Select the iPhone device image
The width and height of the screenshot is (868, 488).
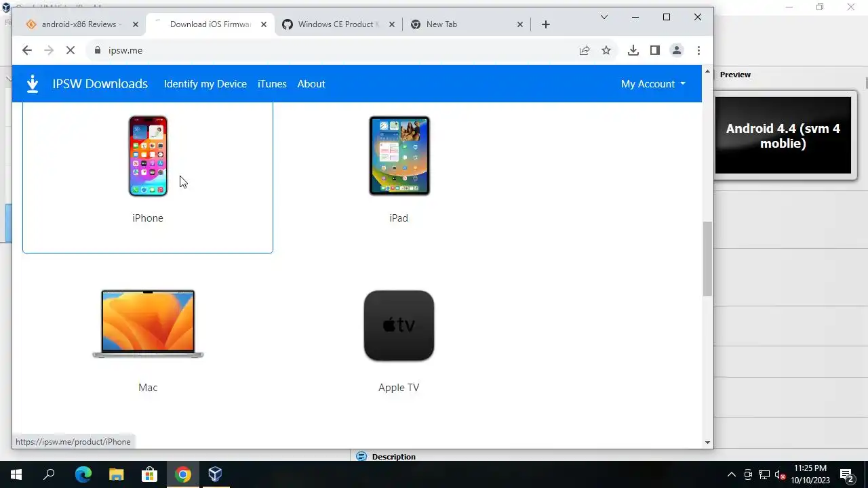tap(148, 156)
